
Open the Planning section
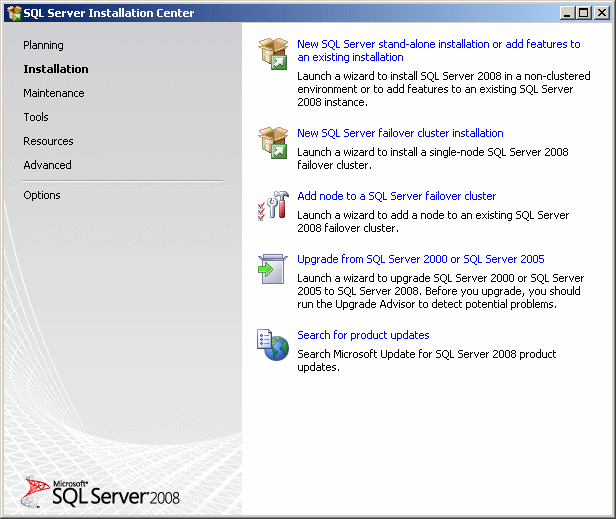pyautogui.click(x=43, y=45)
